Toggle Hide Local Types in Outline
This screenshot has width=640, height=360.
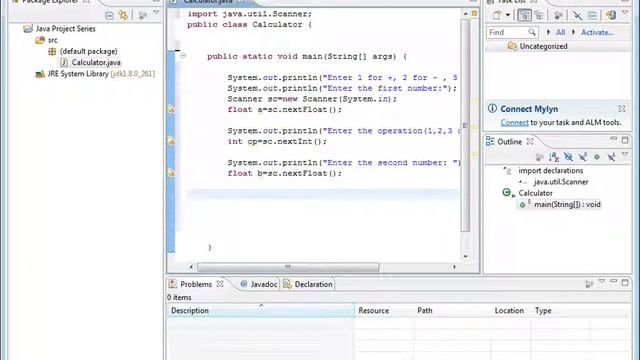(611, 157)
